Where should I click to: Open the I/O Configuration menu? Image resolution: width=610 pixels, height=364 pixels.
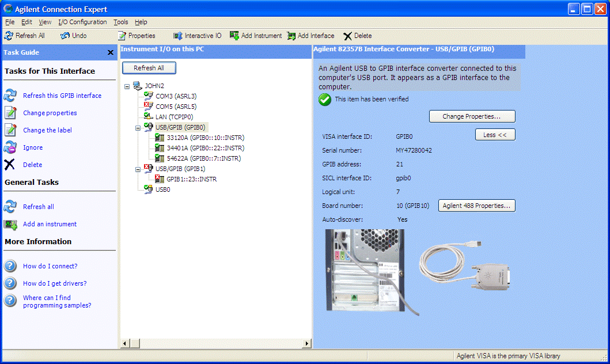tap(82, 22)
